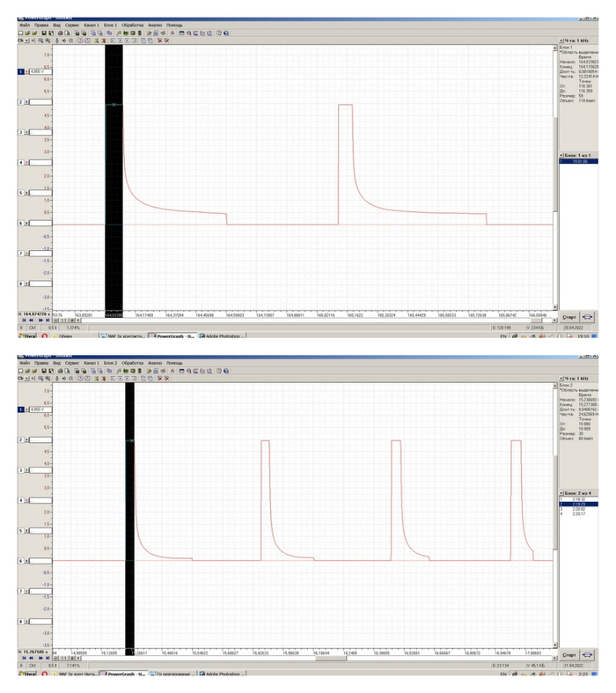Click the open file icon in top toolbar
The image size is (616, 693).
pyautogui.click(x=26, y=33)
